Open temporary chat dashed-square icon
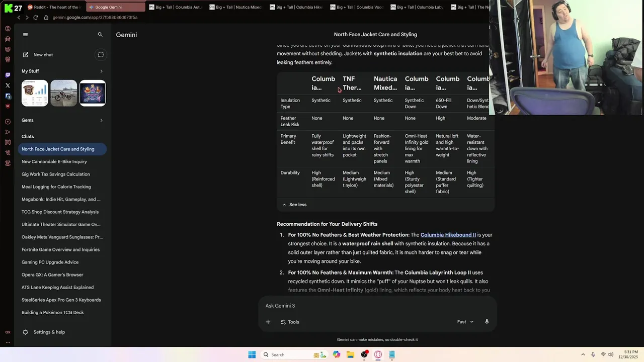Image resolution: width=644 pixels, height=362 pixels. (101, 55)
